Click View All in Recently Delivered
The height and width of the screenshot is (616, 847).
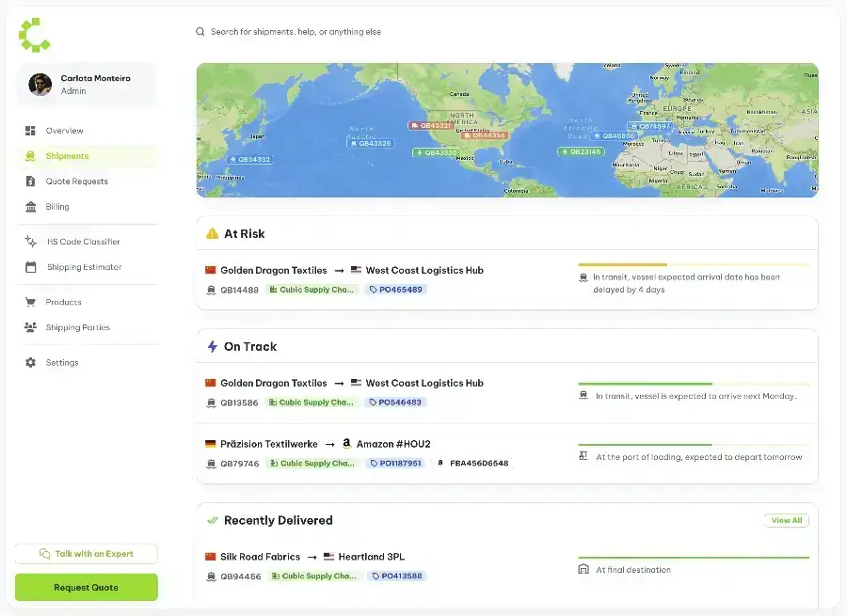[787, 520]
